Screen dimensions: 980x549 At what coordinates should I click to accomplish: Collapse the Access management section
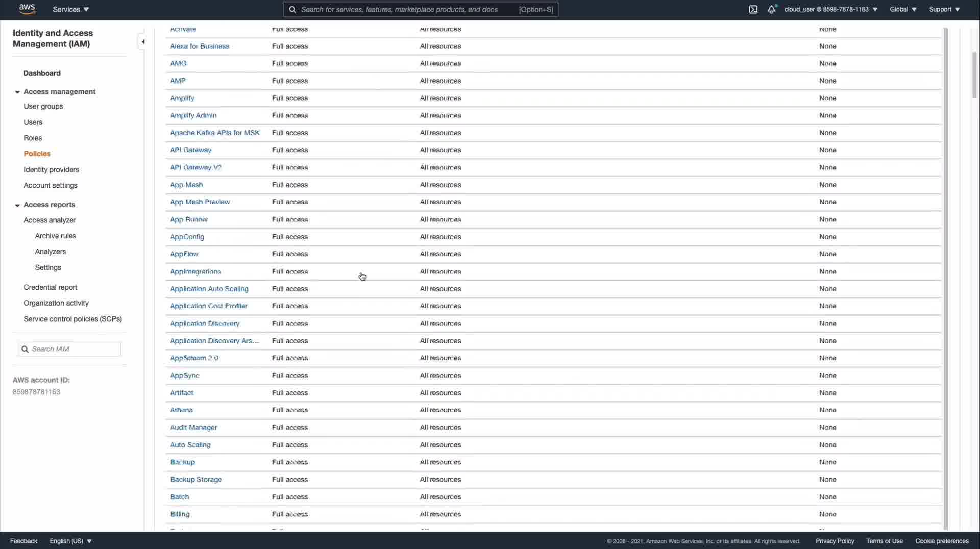tap(17, 92)
